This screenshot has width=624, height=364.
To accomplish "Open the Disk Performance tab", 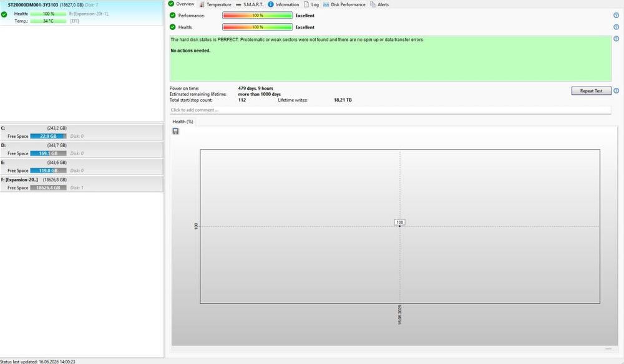I will 344,4.
